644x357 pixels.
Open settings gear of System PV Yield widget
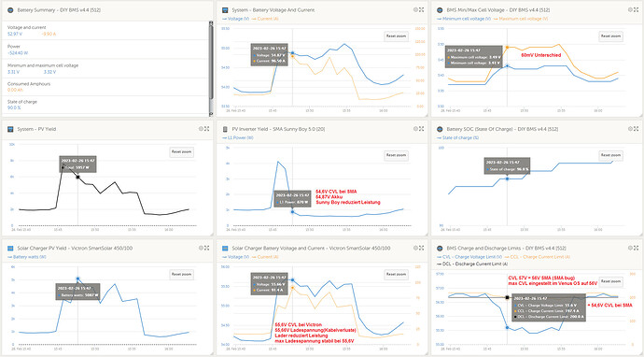coord(201,129)
